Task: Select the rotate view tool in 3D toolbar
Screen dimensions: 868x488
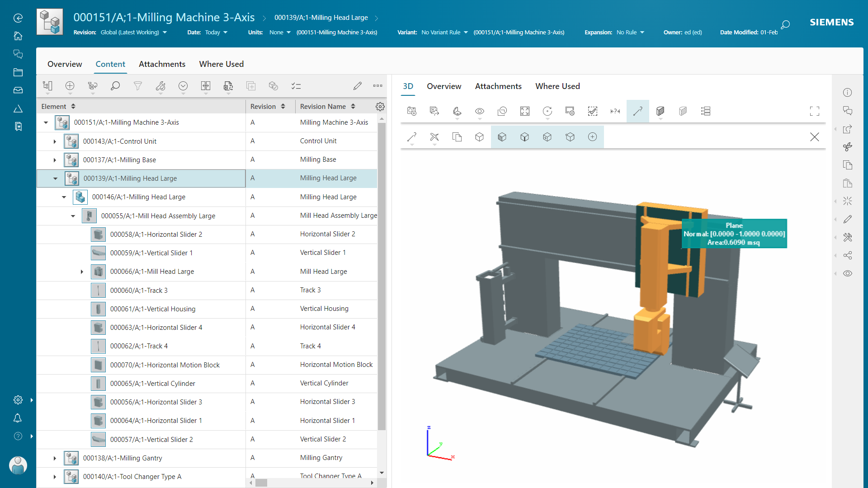Action: pyautogui.click(x=547, y=111)
